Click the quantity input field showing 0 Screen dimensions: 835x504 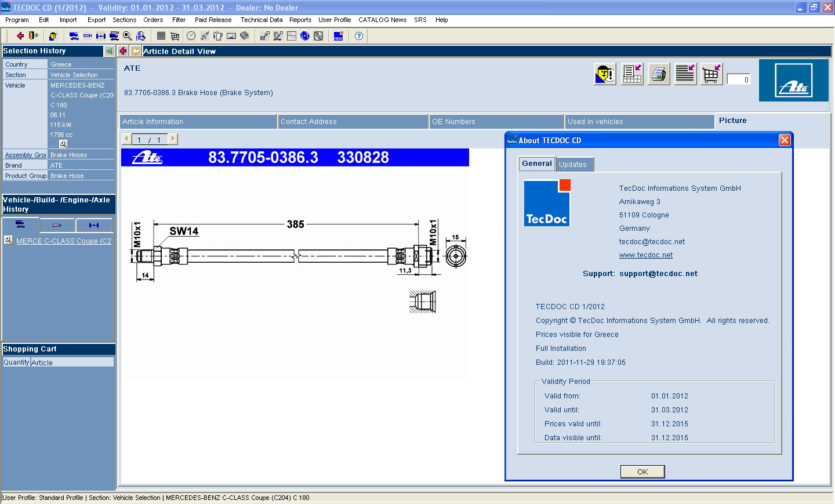(739, 79)
